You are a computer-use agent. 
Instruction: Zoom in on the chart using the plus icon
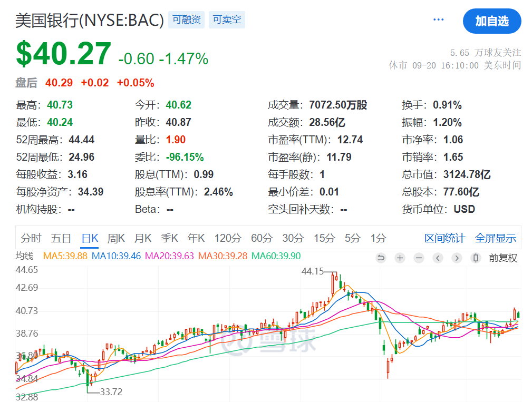(400, 258)
